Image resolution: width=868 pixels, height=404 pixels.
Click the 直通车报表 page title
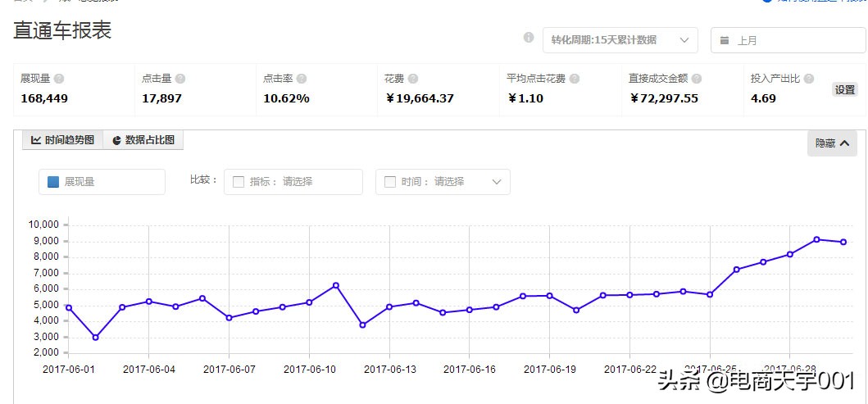click(x=62, y=30)
